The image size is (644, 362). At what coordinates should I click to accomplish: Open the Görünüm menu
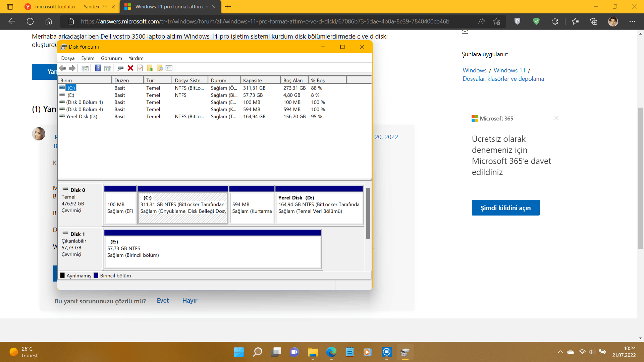pos(111,58)
